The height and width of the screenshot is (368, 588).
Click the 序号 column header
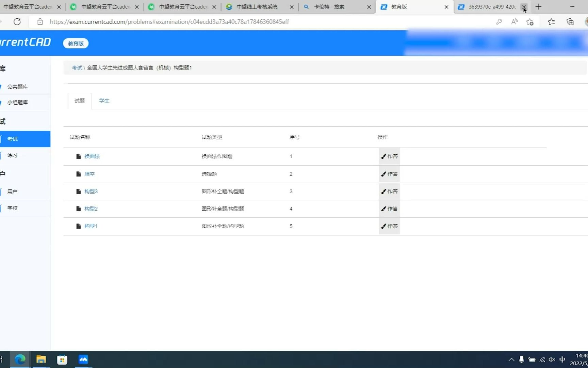[294, 137]
